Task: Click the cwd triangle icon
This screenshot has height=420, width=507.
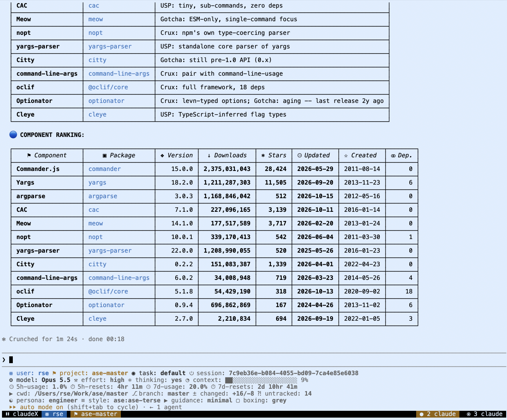Action: 11,394
